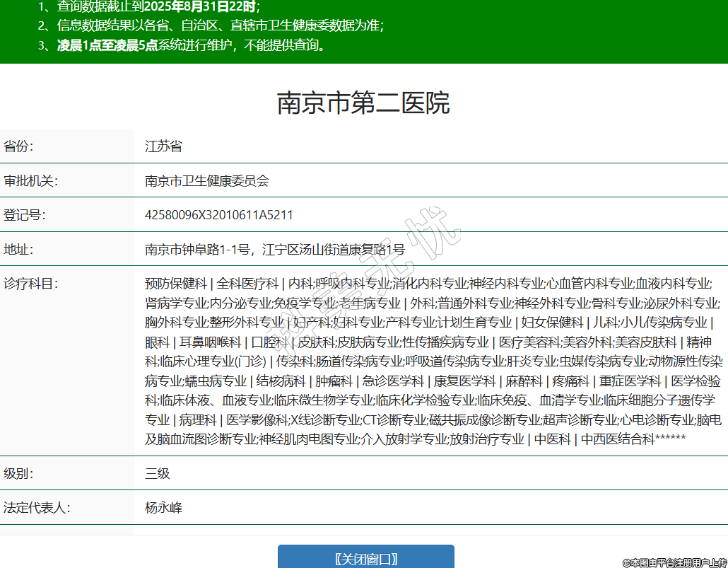Click the 关闭窗口 button
The height and width of the screenshot is (568, 728).
pos(365,558)
